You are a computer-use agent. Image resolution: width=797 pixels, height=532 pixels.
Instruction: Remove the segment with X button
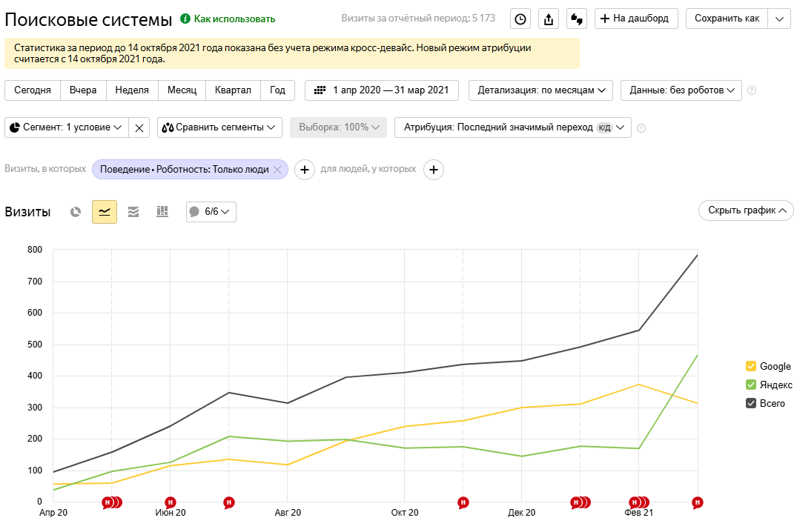pos(139,127)
